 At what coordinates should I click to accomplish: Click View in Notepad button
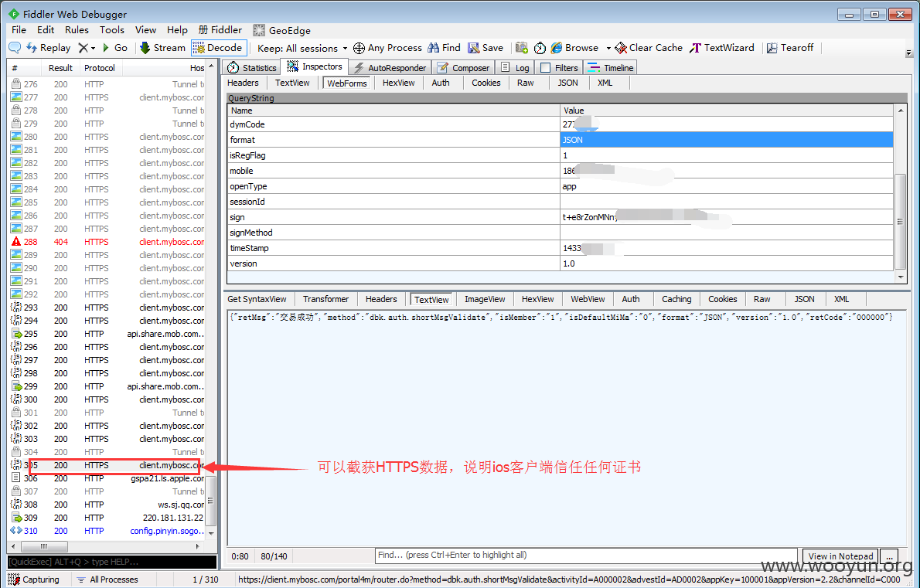(840, 556)
